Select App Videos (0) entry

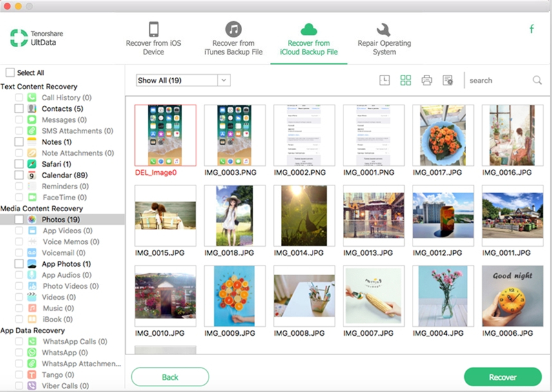pyautogui.click(x=68, y=231)
